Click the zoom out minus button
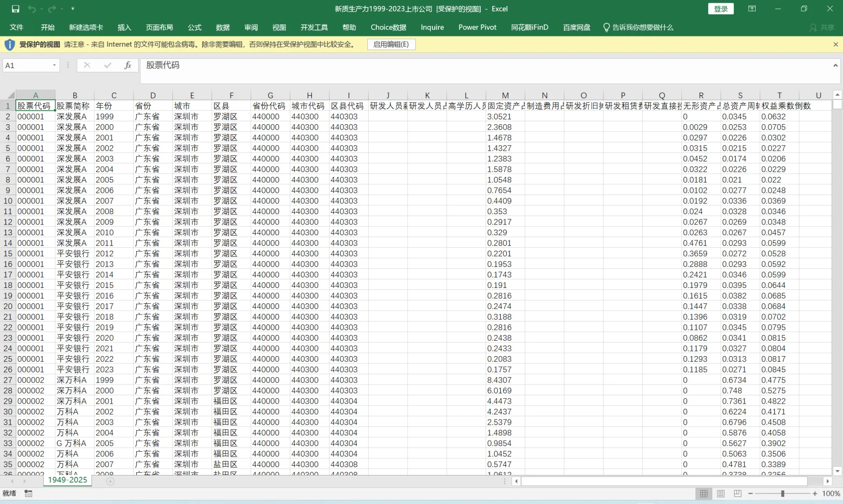 click(751, 494)
